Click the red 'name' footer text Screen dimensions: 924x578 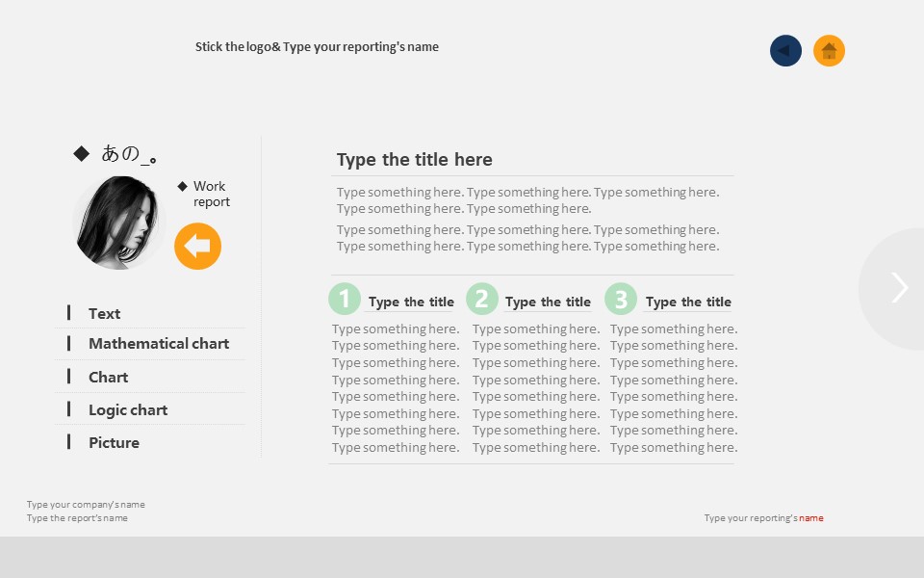(x=811, y=518)
